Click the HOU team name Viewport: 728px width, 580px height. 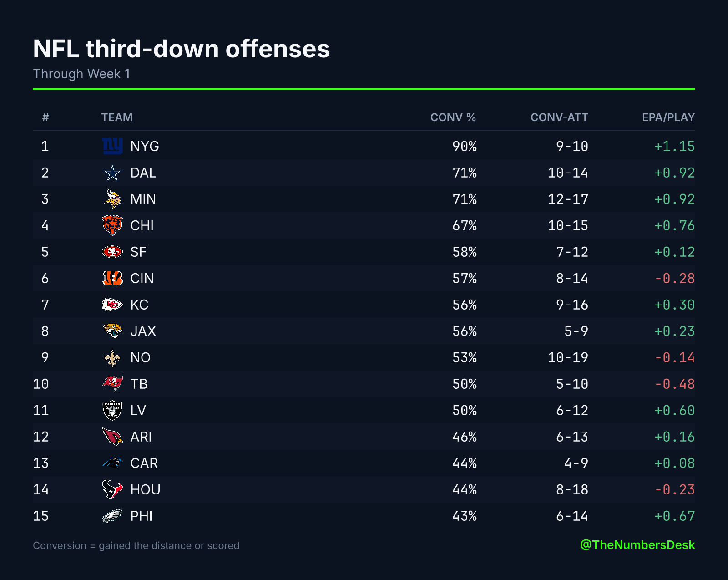point(145,489)
